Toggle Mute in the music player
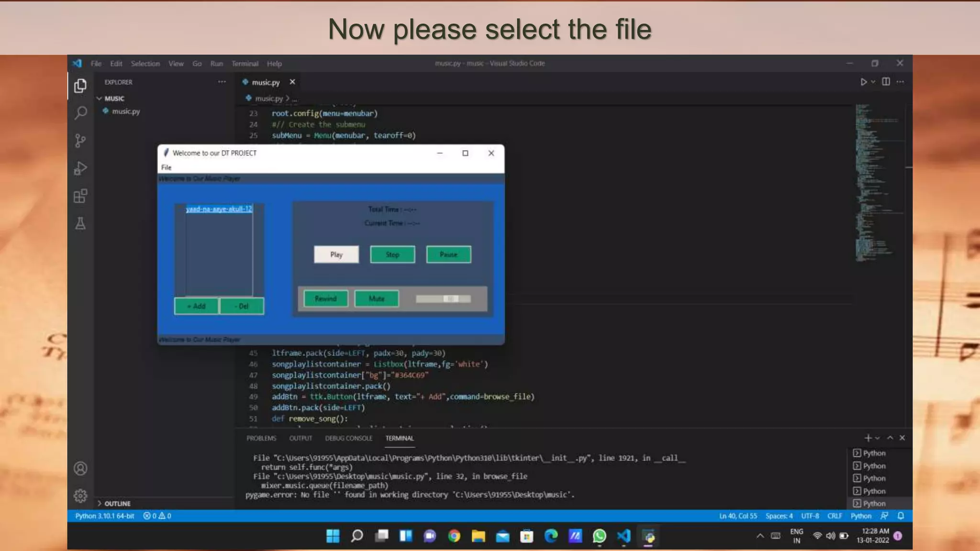 376,299
